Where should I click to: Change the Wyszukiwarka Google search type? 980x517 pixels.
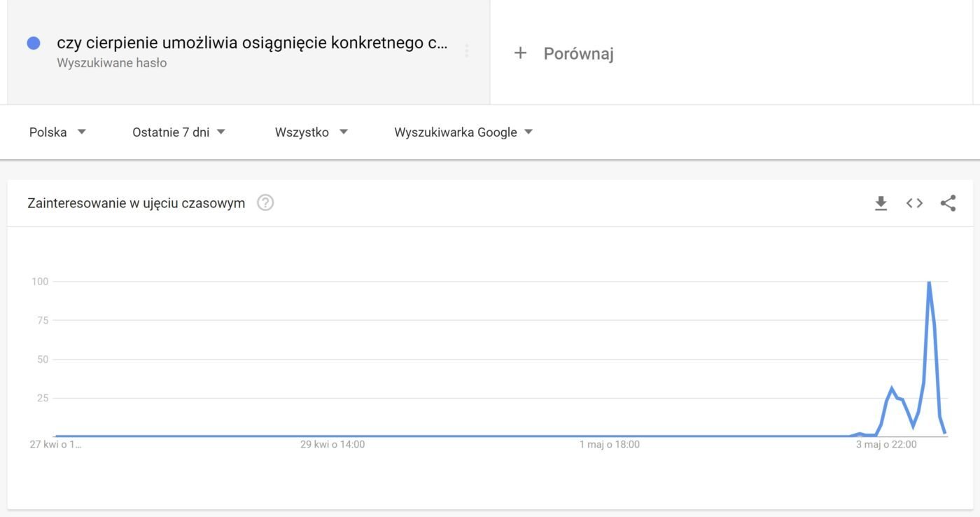point(463,132)
